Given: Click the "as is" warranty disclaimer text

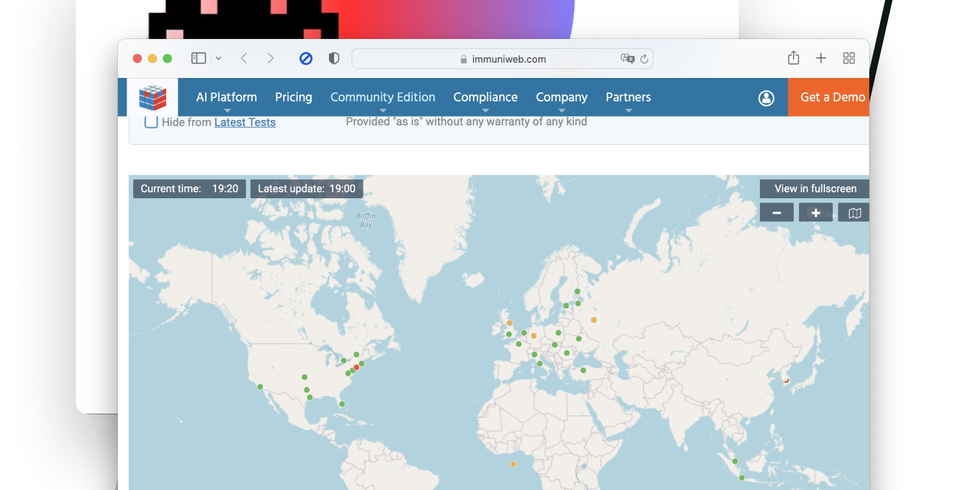Looking at the screenshot, I should click(x=466, y=122).
